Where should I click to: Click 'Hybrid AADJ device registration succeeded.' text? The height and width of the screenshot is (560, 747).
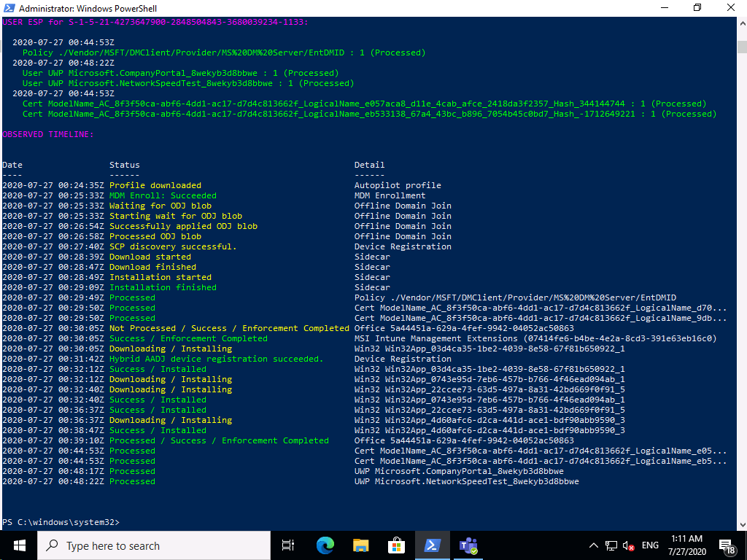point(216,359)
